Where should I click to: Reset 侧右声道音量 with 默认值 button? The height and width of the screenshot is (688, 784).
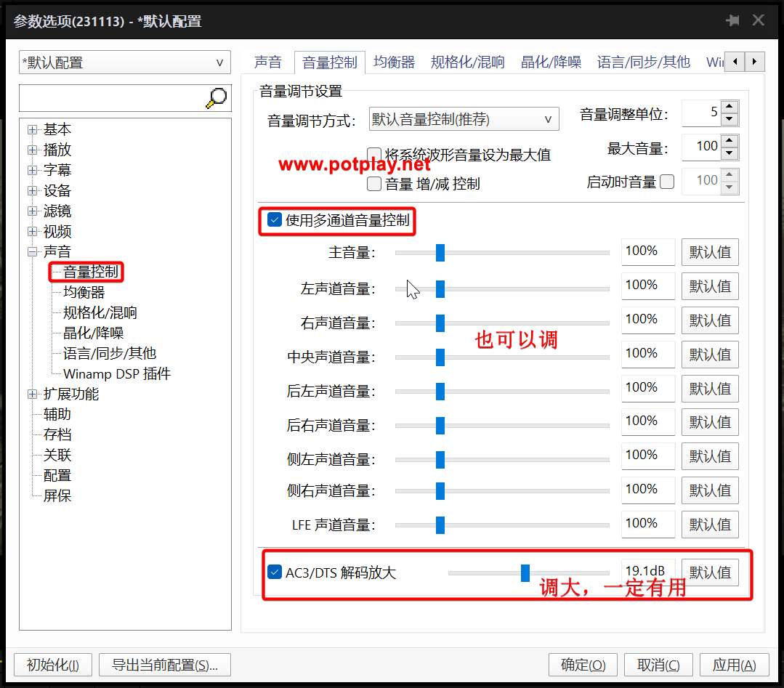tap(710, 490)
